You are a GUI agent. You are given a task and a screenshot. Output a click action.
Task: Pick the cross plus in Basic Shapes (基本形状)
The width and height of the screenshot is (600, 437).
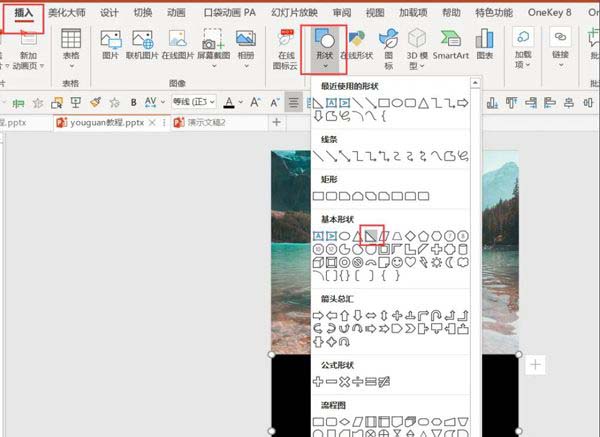pyautogui.click(x=436, y=249)
